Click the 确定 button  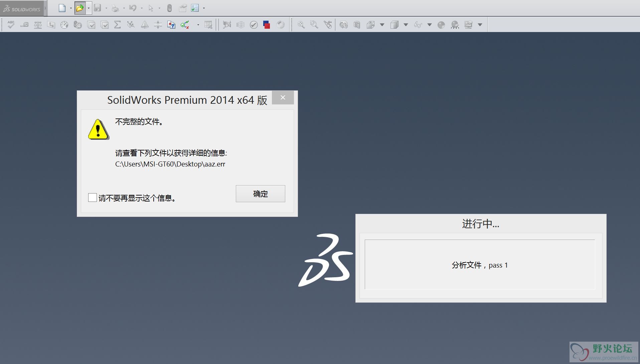261,194
